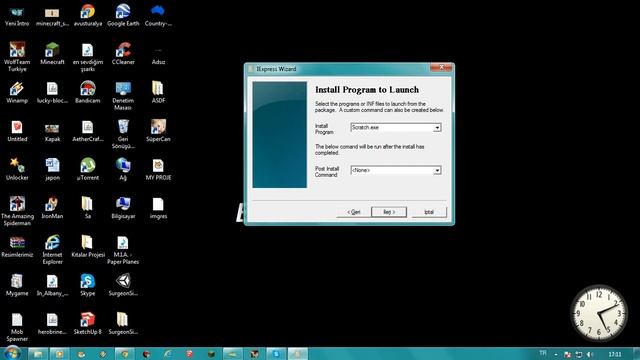Click the Chrome icon in the taskbar

[124, 354]
